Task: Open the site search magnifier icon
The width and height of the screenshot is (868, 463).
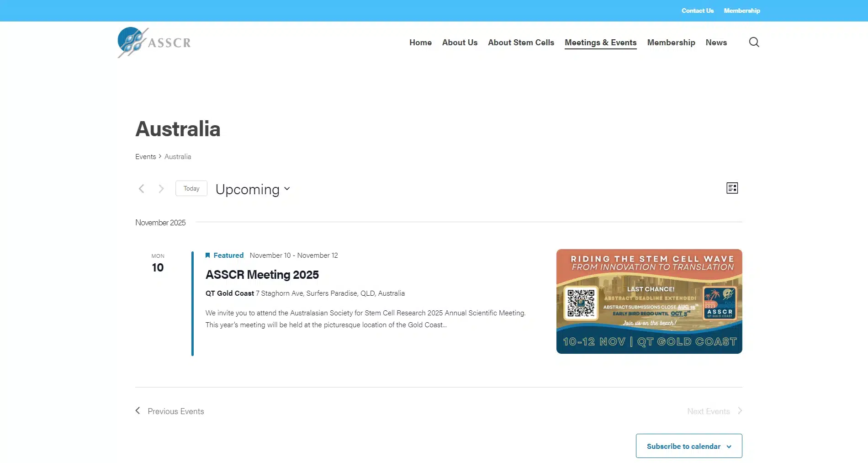Action: click(754, 42)
